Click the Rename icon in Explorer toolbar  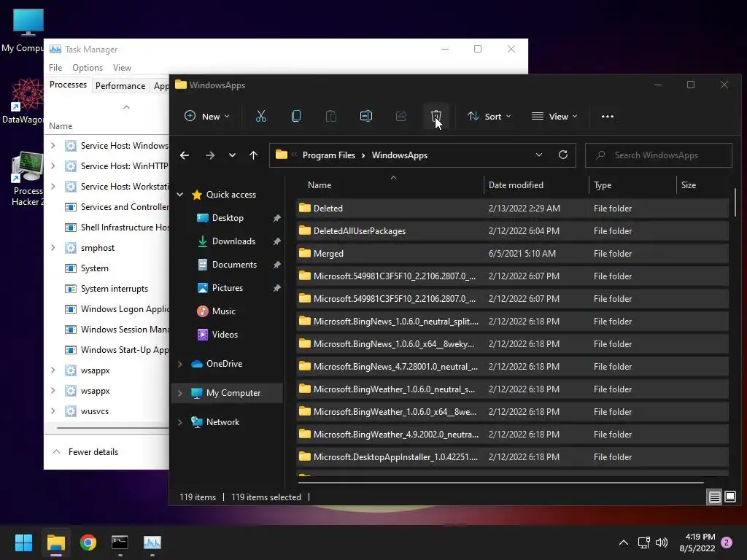tap(366, 116)
